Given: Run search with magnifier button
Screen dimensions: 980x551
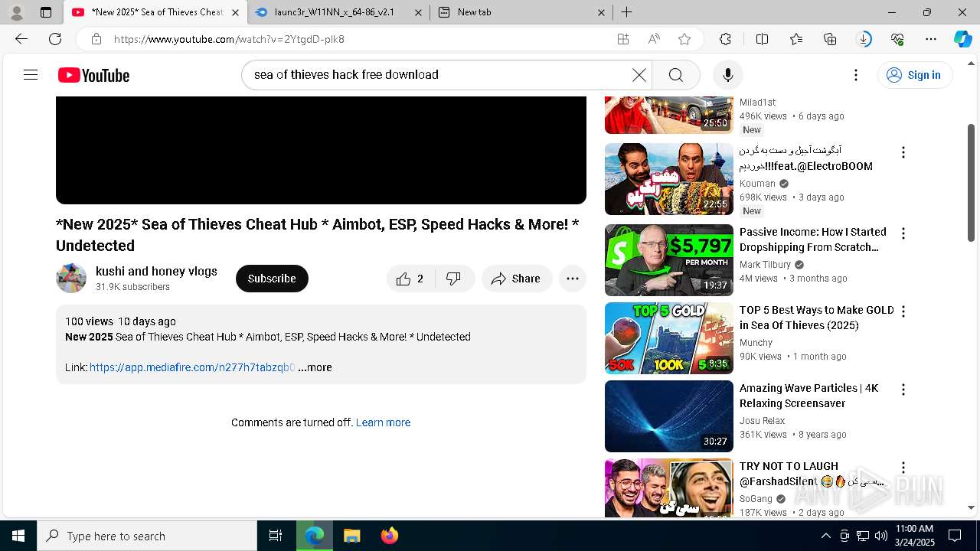Looking at the screenshot, I should pyautogui.click(x=675, y=75).
